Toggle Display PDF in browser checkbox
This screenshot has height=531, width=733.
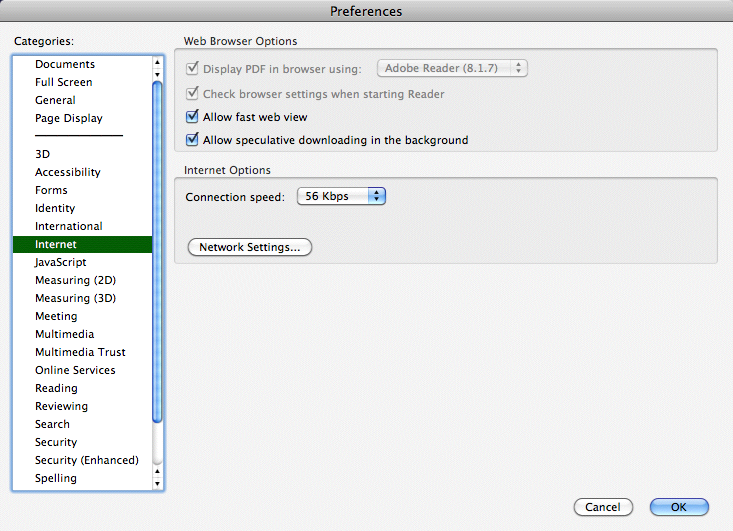click(x=192, y=69)
